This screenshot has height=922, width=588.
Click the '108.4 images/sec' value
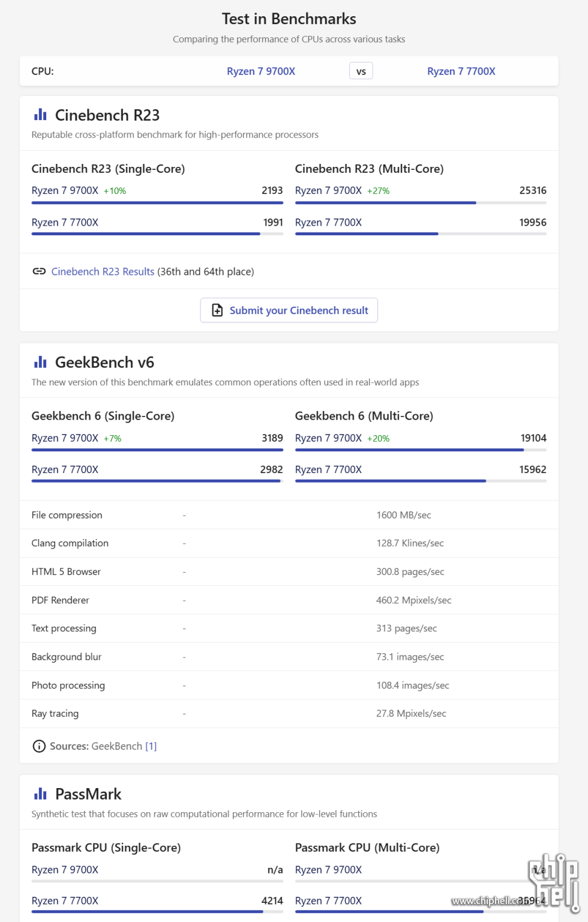click(x=413, y=685)
